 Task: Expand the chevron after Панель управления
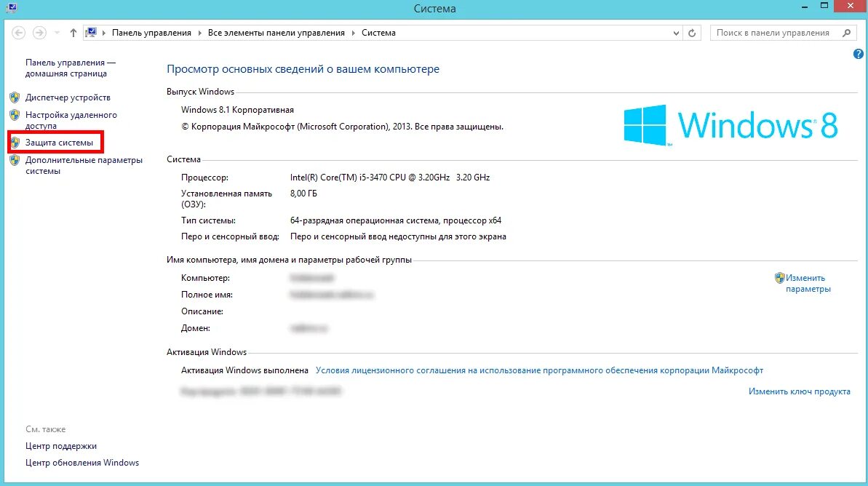(x=200, y=33)
